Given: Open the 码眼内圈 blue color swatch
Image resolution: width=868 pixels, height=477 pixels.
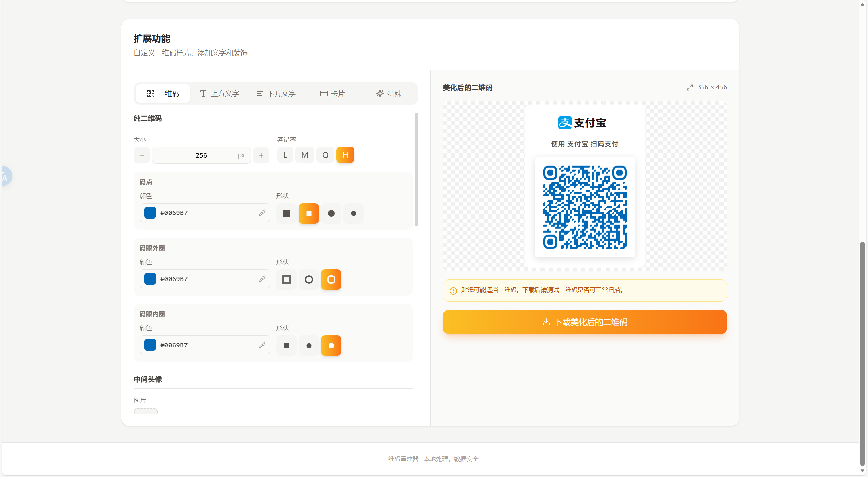Looking at the screenshot, I should tap(150, 345).
